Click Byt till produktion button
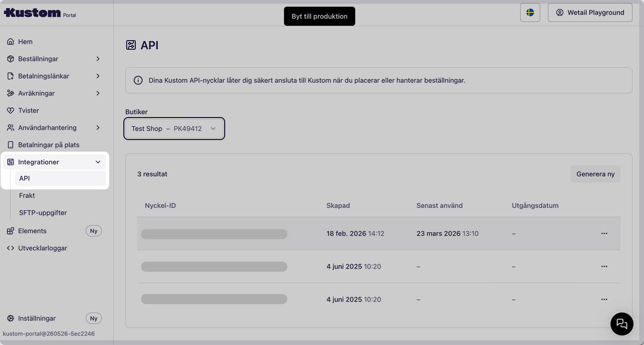Image resolution: width=644 pixels, height=345 pixels. 319,16
